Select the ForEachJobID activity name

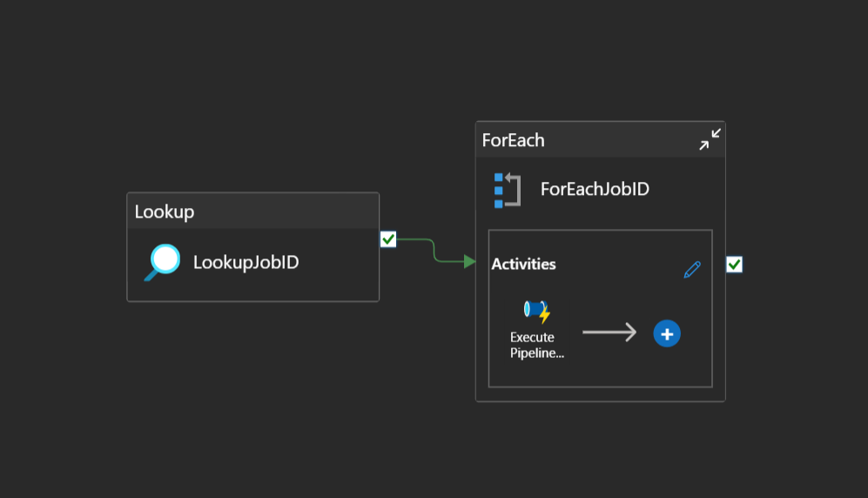pos(595,189)
